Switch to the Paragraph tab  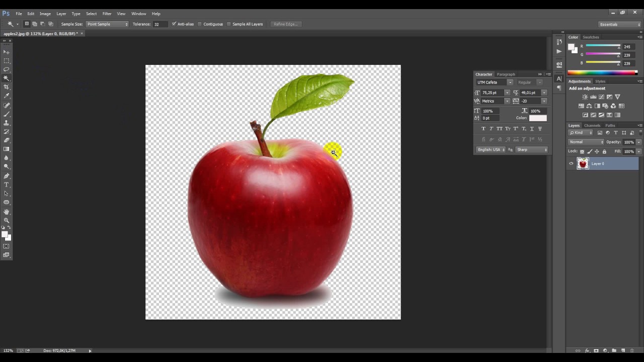click(506, 74)
